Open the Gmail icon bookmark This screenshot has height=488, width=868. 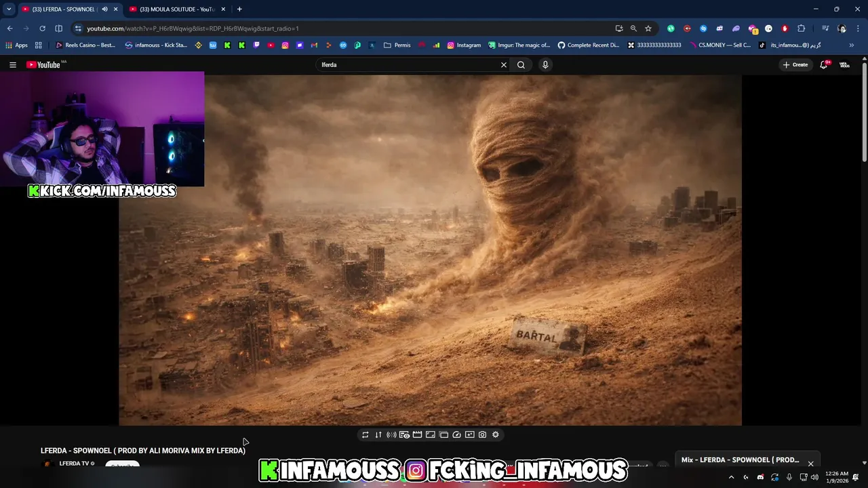pos(314,45)
